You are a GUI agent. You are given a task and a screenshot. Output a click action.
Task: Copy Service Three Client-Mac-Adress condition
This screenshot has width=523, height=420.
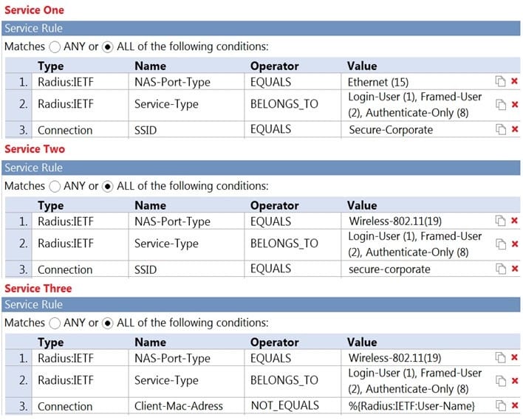(x=500, y=405)
